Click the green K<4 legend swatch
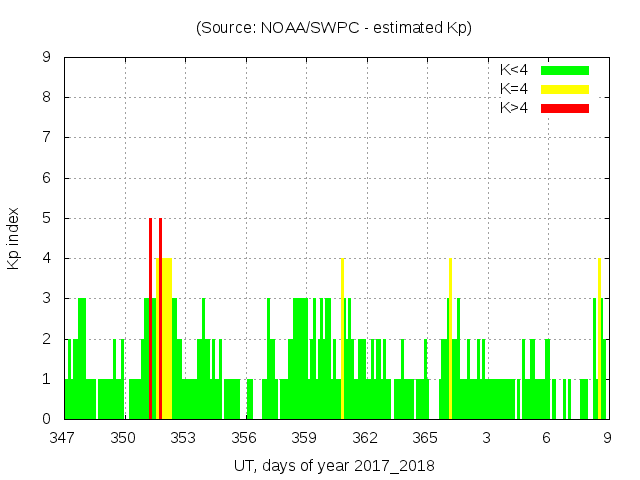The image size is (640, 480). [565, 70]
